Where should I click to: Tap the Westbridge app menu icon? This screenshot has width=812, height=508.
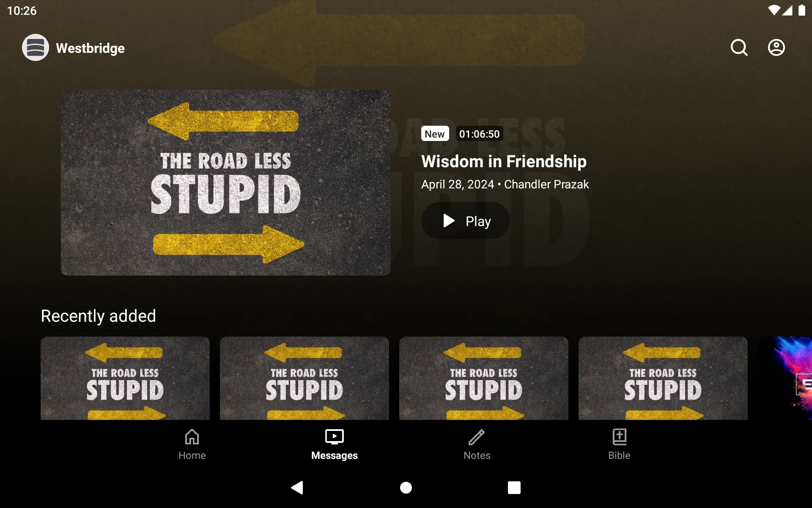coord(35,47)
